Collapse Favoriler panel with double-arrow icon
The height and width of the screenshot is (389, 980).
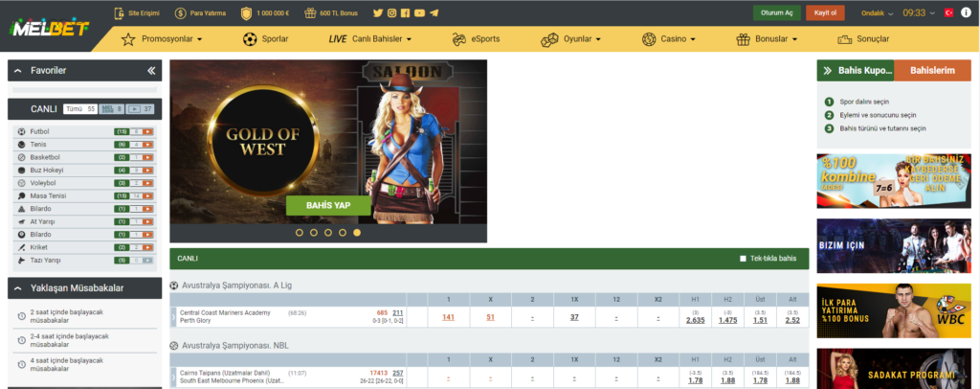tap(151, 71)
